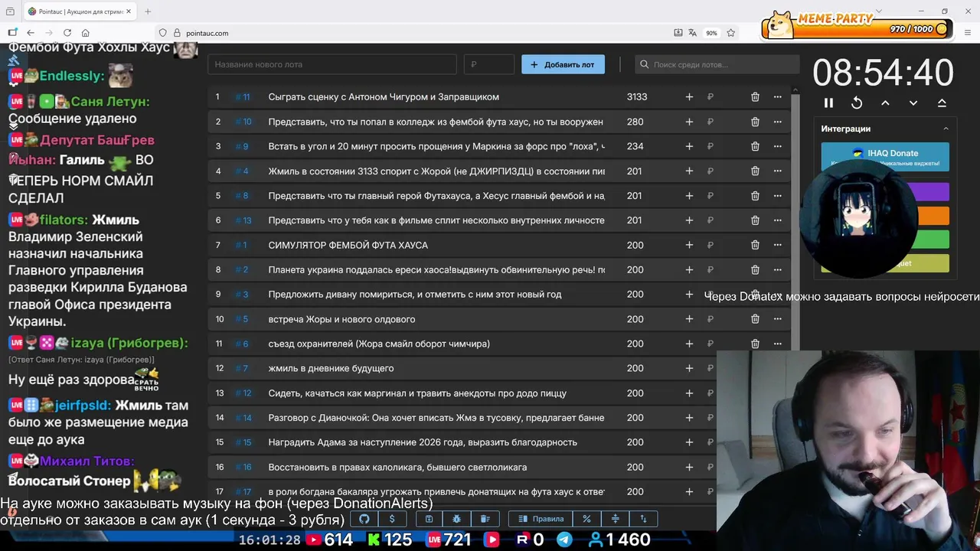The width and height of the screenshot is (980, 551).
Task: Open the GitHub link icon in bottom toolbar
Action: click(364, 519)
